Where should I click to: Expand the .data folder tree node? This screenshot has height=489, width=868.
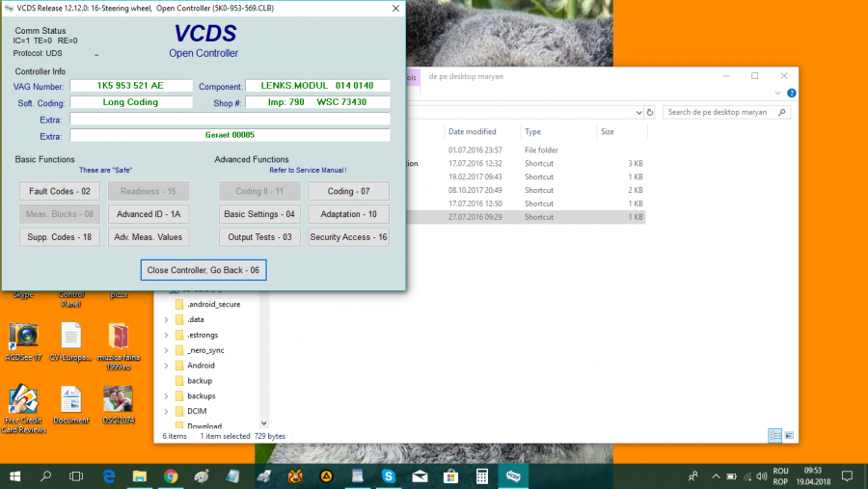tap(166, 319)
